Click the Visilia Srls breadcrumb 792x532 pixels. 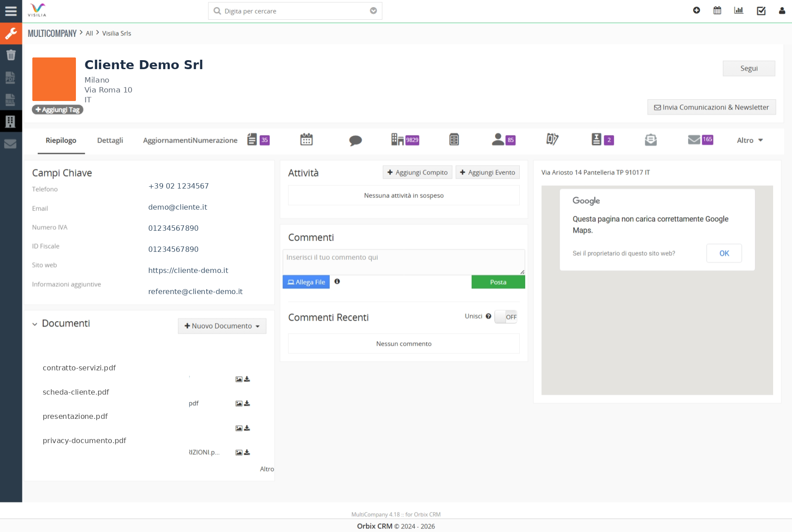tap(117, 33)
